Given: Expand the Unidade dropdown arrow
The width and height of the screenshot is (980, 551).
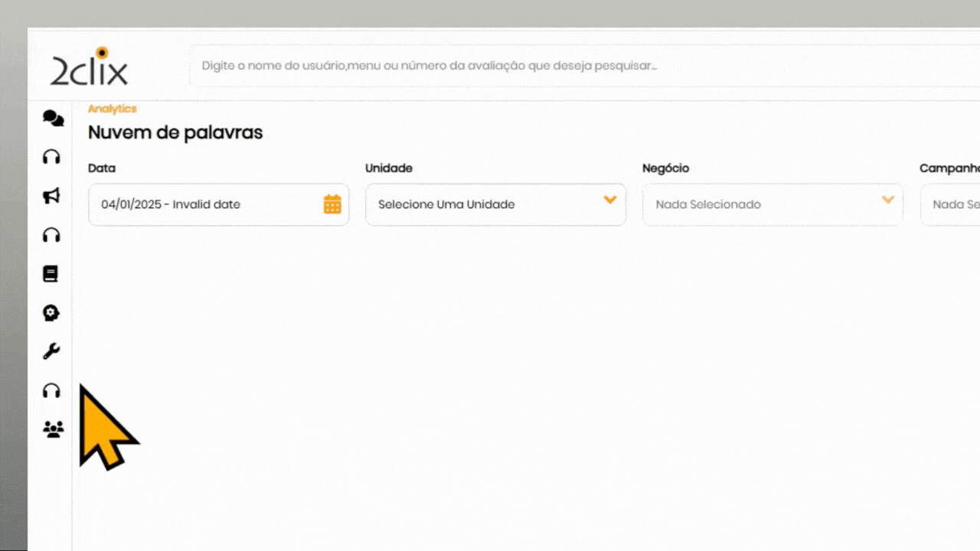Looking at the screenshot, I should 609,201.
